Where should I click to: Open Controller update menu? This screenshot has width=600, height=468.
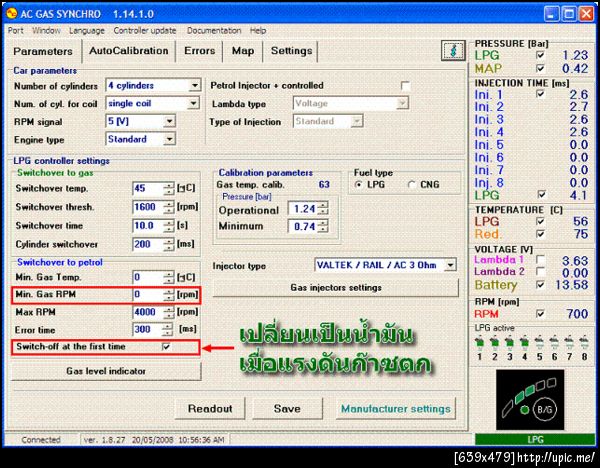(145, 31)
